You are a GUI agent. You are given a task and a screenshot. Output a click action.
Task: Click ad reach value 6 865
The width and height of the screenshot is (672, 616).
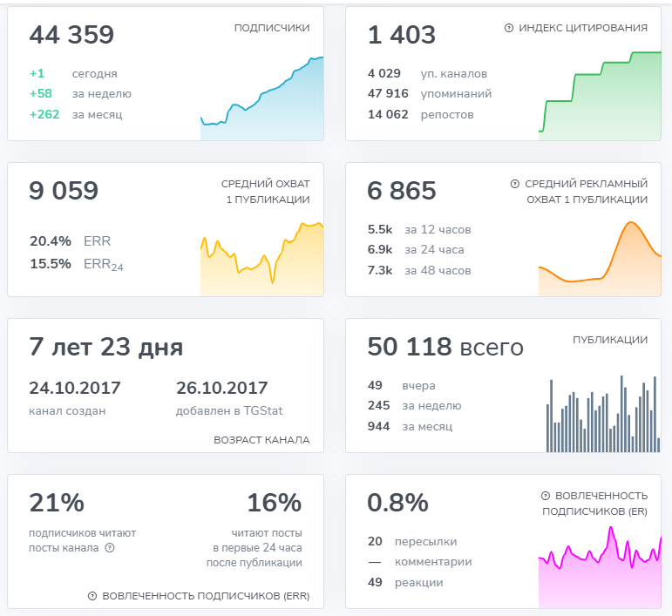[x=402, y=191]
